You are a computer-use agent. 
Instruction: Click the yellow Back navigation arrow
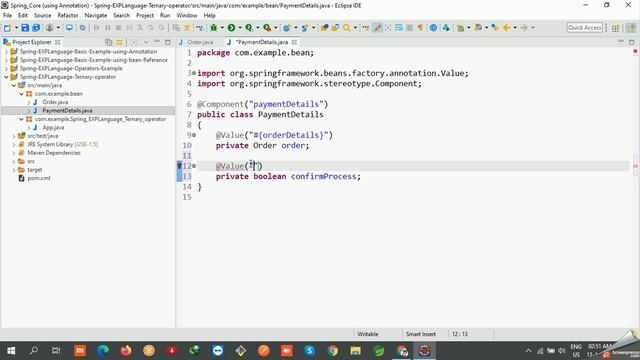[x=507, y=28]
